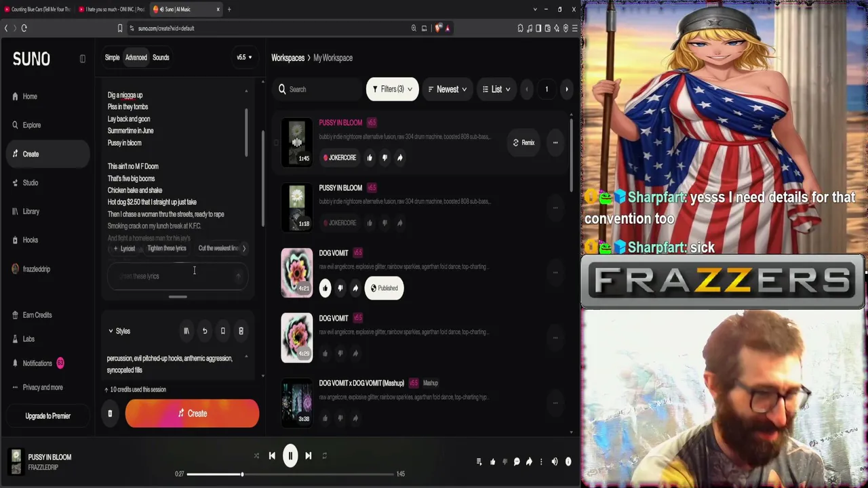
Task: Click the orange Create button
Action: coord(192,413)
